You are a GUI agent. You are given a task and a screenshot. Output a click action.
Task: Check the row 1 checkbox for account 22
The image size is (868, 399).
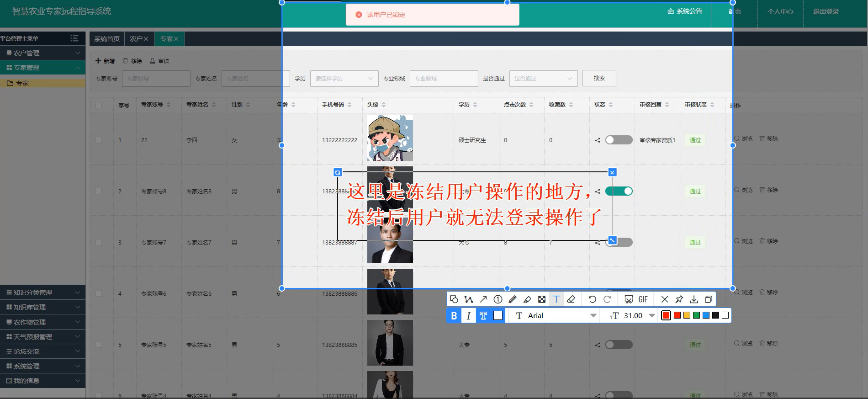coord(99,140)
